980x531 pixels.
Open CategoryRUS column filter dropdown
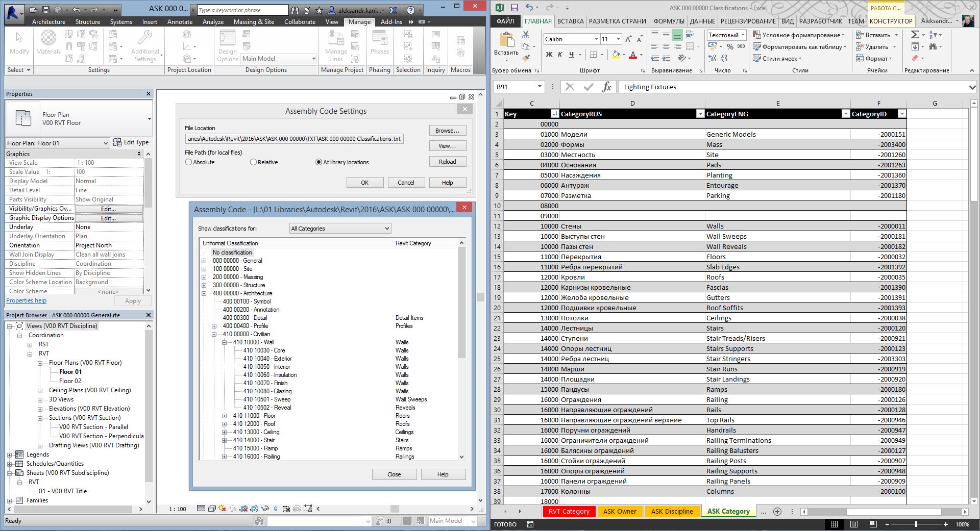coord(700,114)
